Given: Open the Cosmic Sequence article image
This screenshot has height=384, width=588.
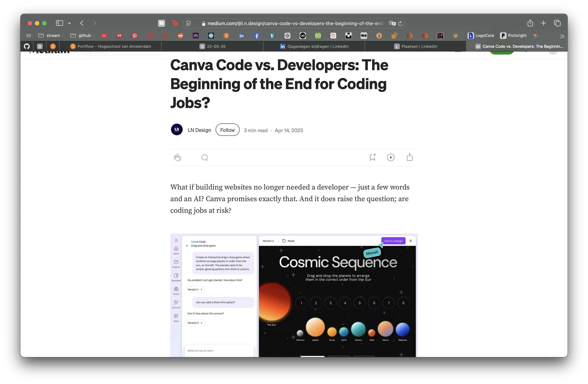Looking at the screenshot, I should tap(294, 295).
